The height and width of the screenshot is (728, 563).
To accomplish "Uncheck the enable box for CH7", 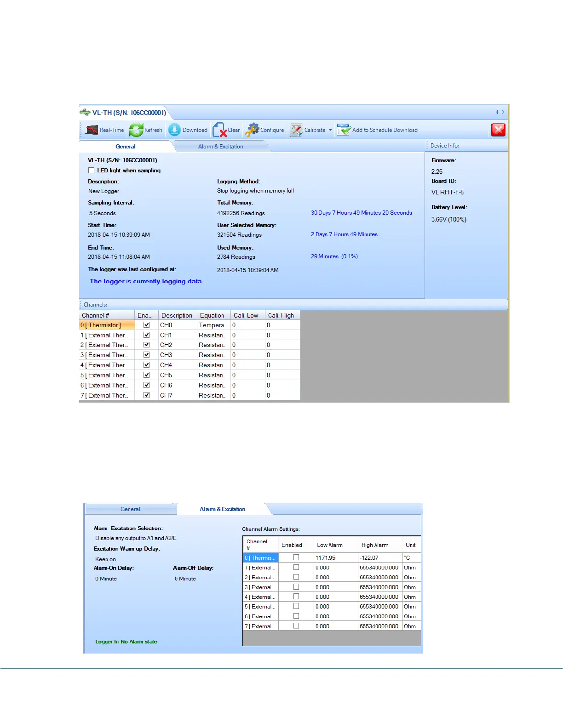I will pos(146,395).
